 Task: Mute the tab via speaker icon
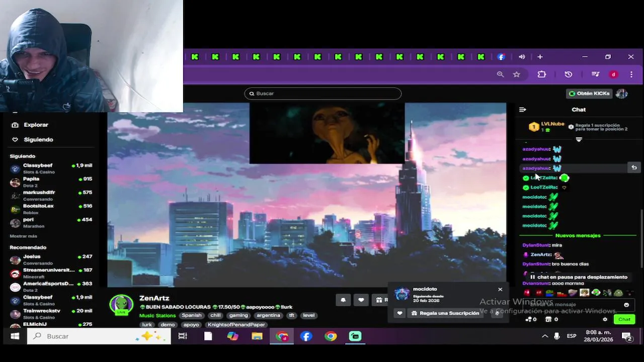522,57
